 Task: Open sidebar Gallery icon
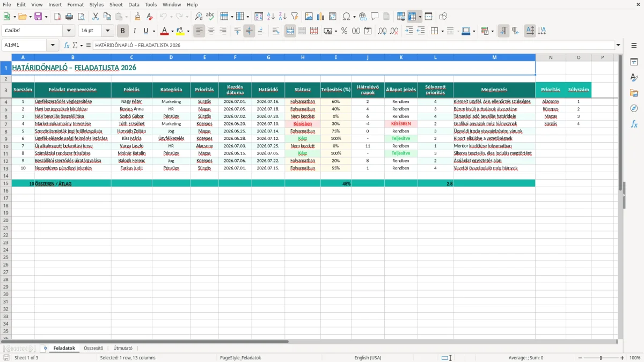[634, 93]
